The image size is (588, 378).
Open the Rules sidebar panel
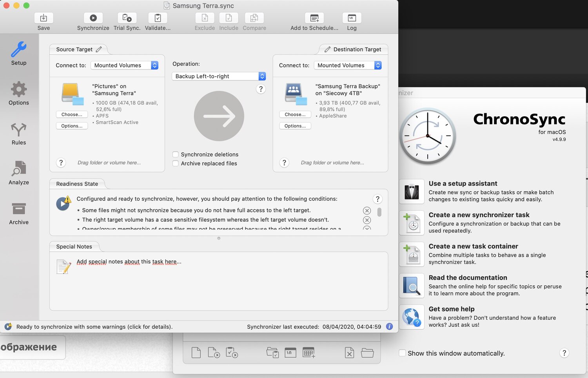[19, 134]
